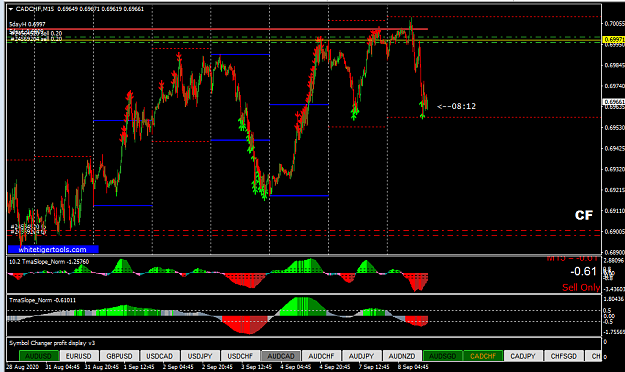Click the white 0.69661 current price tag
Image resolution: width=625 pixels, height=372 pixels.
pos(614,102)
